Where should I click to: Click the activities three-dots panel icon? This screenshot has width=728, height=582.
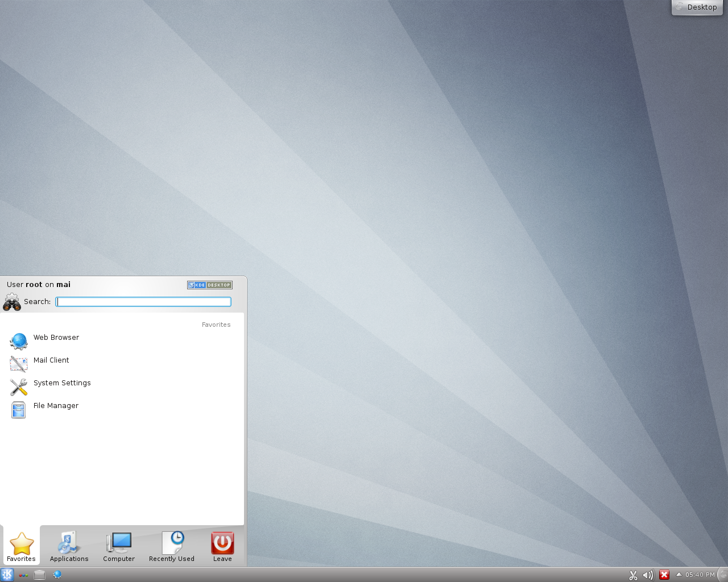[x=23, y=575]
